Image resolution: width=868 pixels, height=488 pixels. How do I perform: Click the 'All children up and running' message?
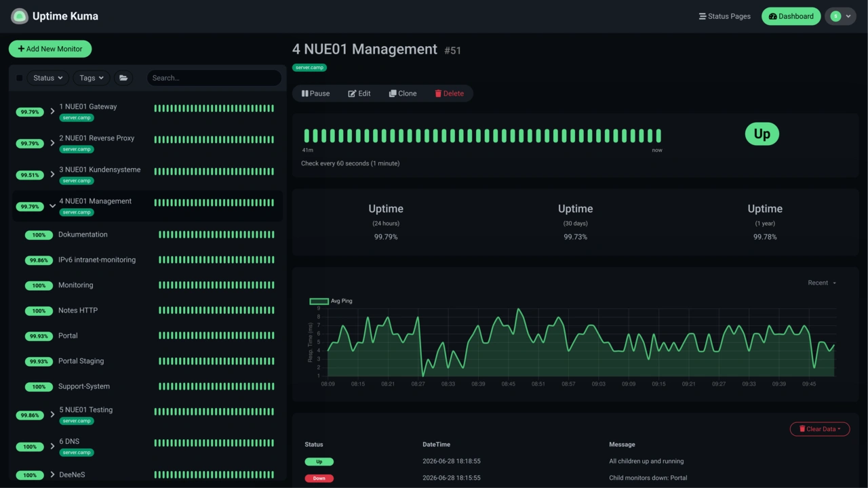coord(646,461)
